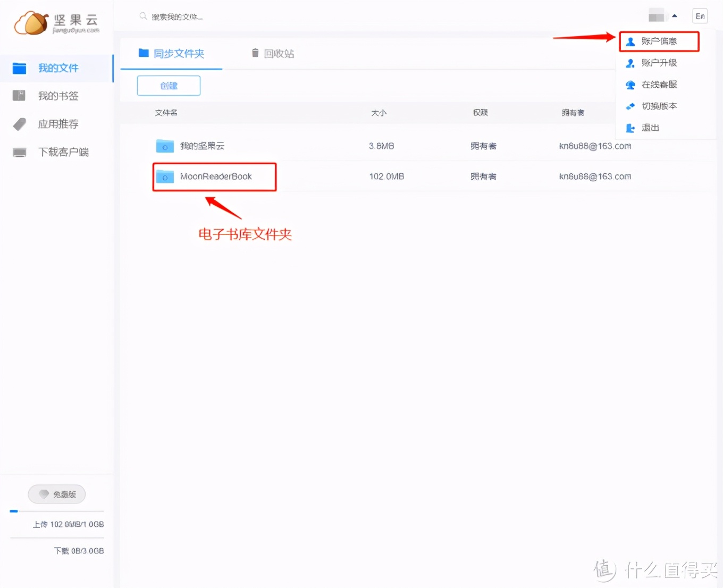The height and width of the screenshot is (588, 723).
Task: Open 在线客服 support option
Action: tap(659, 84)
